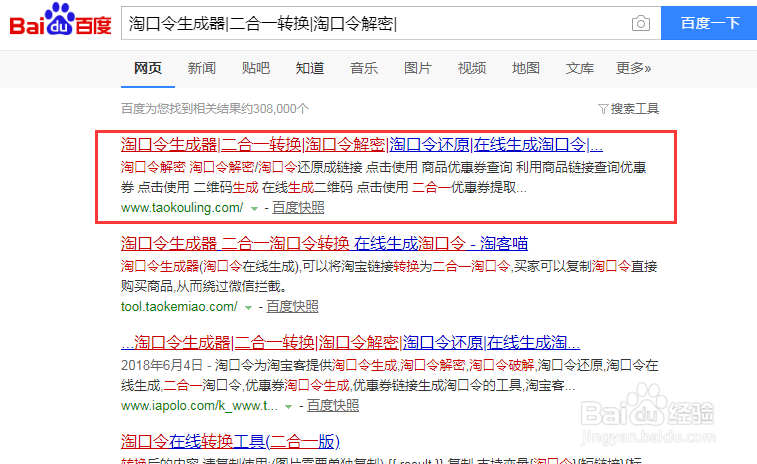Open 百度快照 for taokouling.com result

[x=298, y=208]
